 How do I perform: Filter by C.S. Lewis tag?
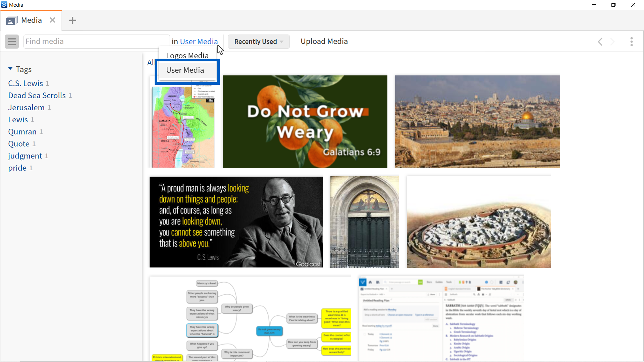tap(26, 83)
